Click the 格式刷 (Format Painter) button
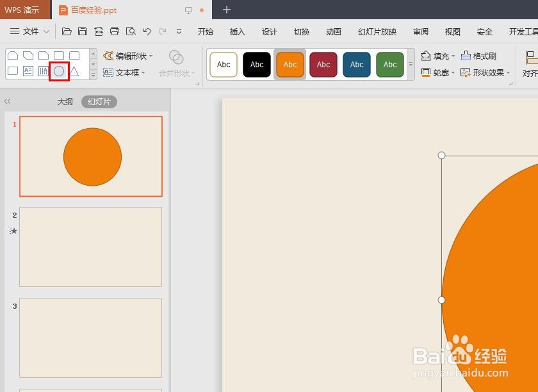 478,56
